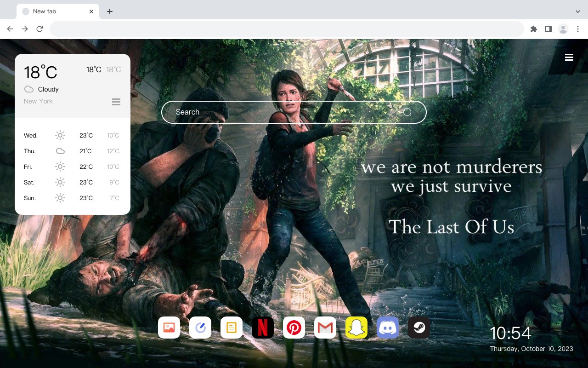Open the Snapchat shortcut icon

(356, 328)
